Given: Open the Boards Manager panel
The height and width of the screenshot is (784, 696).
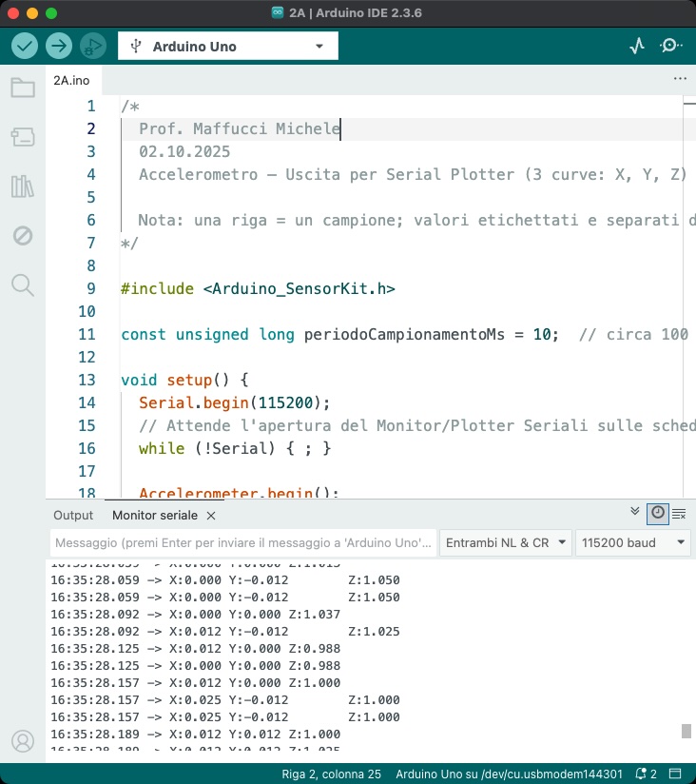Looking at the screenshot, I should [23, 138].
